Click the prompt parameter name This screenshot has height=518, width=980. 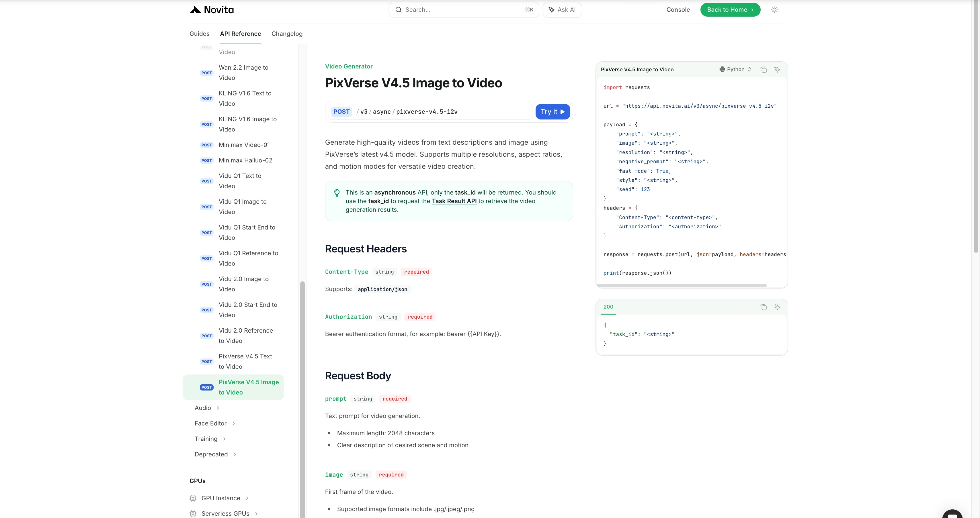point(335,399)
